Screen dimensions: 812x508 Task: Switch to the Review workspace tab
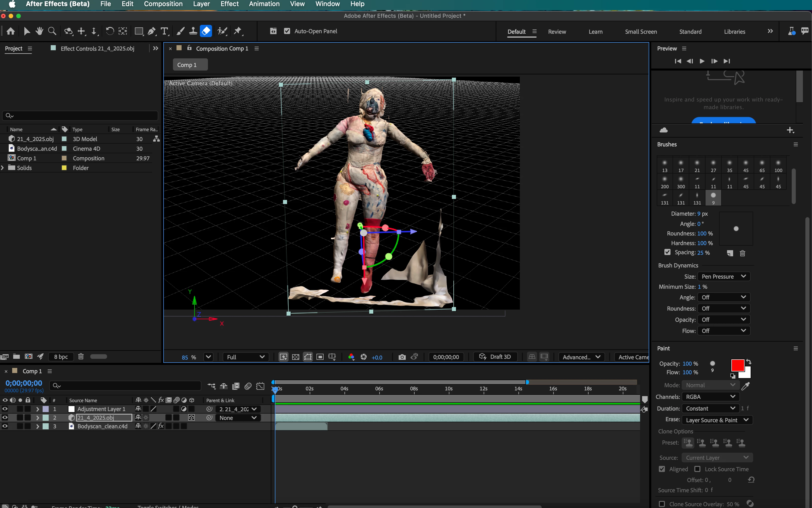(557, 31)
